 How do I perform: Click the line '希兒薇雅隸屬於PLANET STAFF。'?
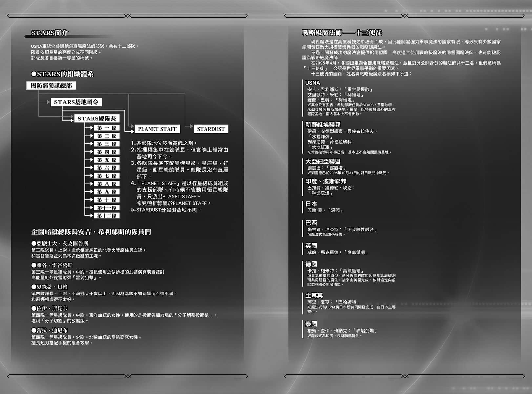[174, 203]
